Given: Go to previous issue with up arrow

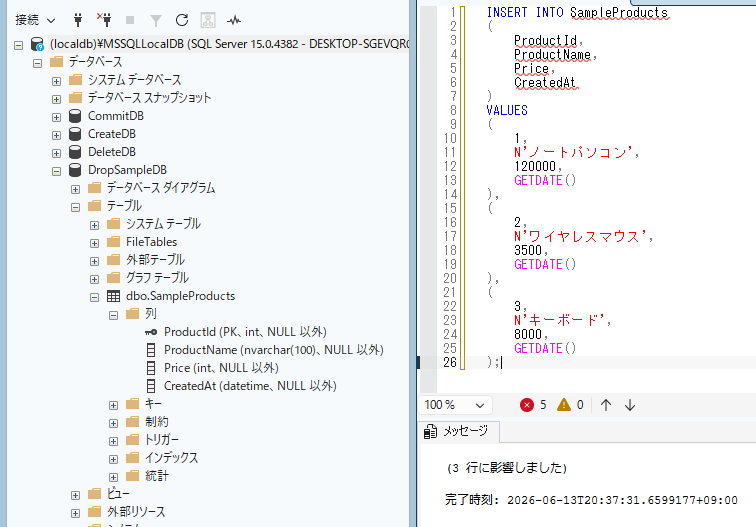Looking at the screenshot, I should point(606,405).
